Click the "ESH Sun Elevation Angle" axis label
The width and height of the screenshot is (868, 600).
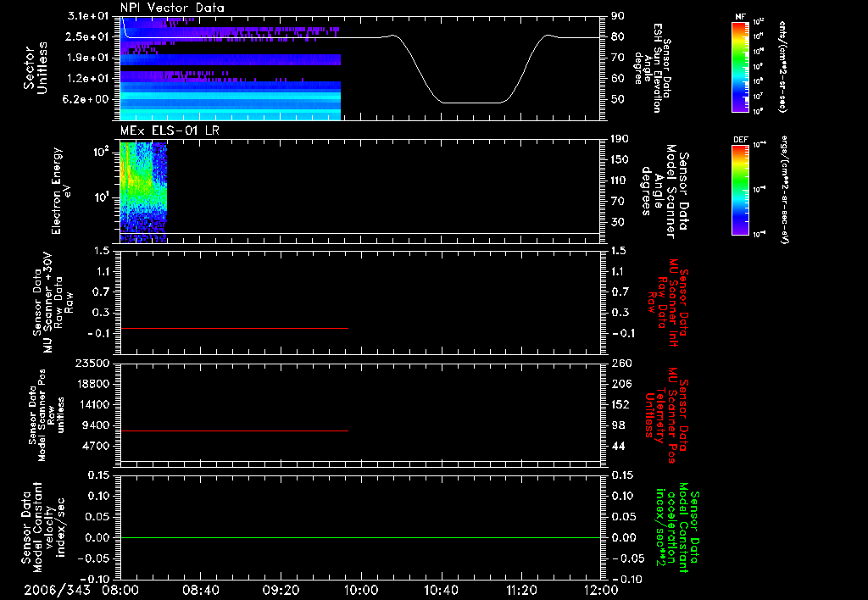pos(653,68)
